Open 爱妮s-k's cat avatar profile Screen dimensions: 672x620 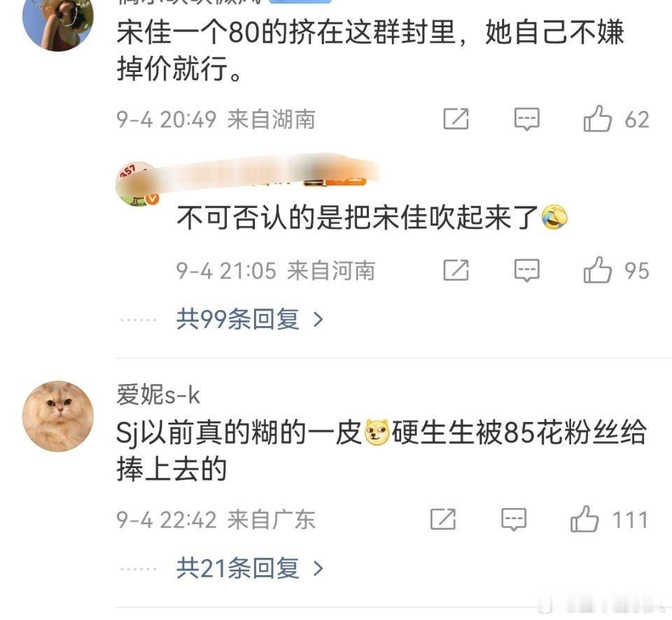pyautogui.click(x=58, y=416)
